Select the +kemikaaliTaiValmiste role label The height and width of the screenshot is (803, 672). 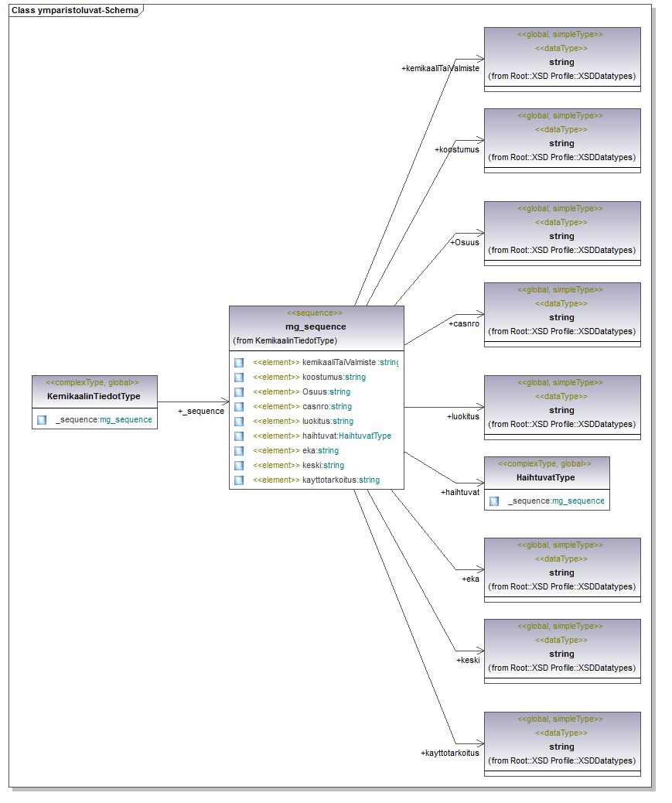(440, 68)
